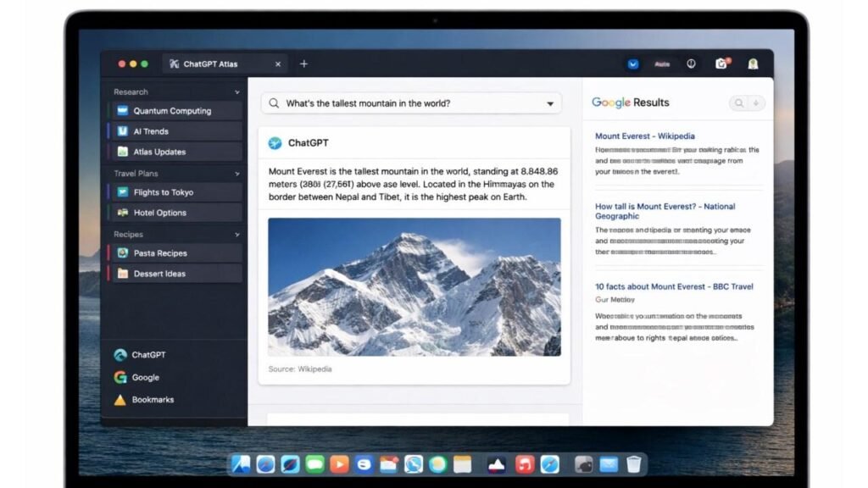Click the Hotel Options icon
868x488 pixels.
pyautogui.click(x=122, y=213)
